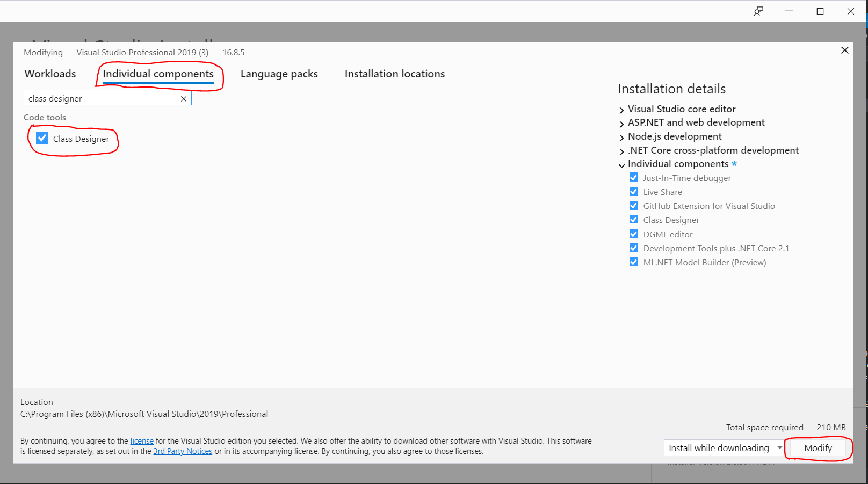Expand .NET Core cross-platform development details
This screenshot has width=868, height=484.
621,151
